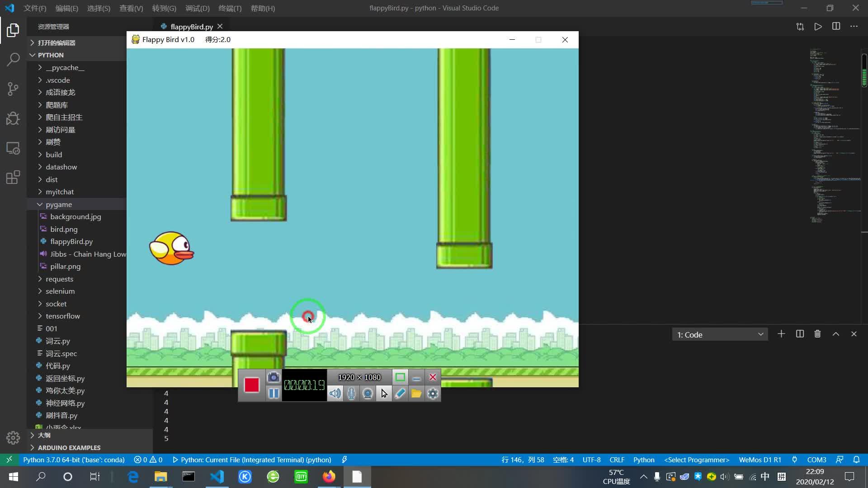Open Remote Explorer in activity bar
The height and width of the screenshot is (488, 868).
coord(13,148)
